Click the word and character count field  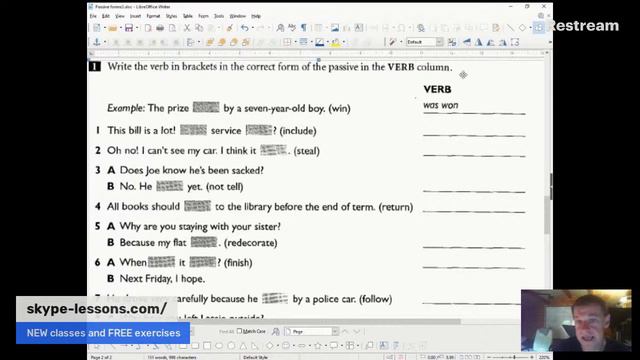point(172,357)
